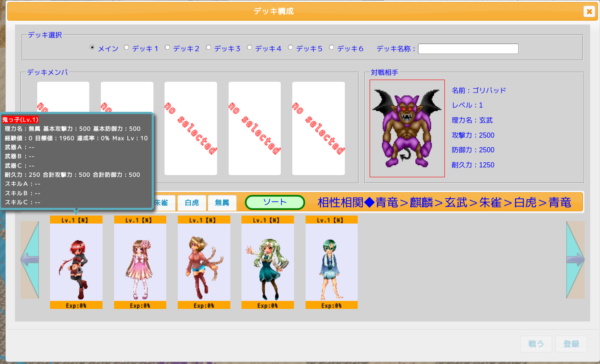Click the 相性相関 affinity chart text
The height and width of the screenshot is (364, 600).
[x=444, y=203]
